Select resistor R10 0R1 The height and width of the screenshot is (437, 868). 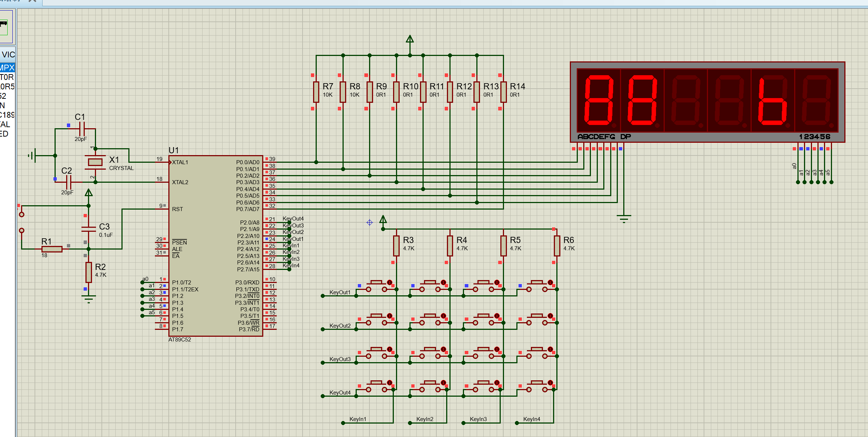tap(396, 92)
